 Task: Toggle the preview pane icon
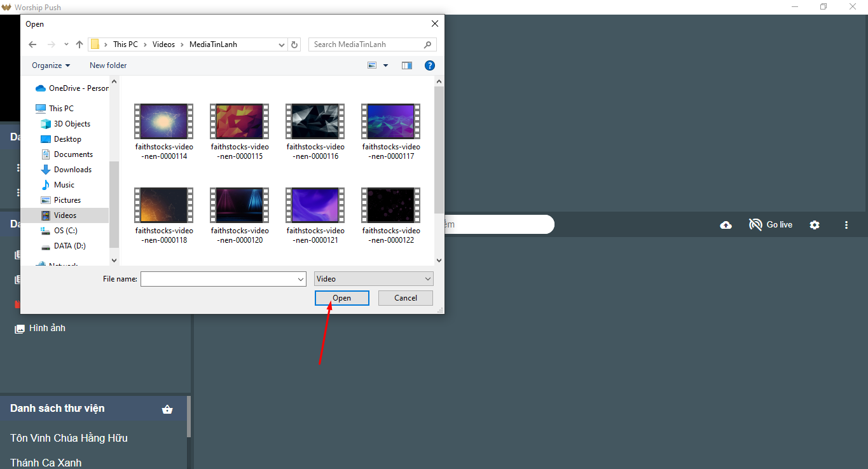tap(407, 65)
